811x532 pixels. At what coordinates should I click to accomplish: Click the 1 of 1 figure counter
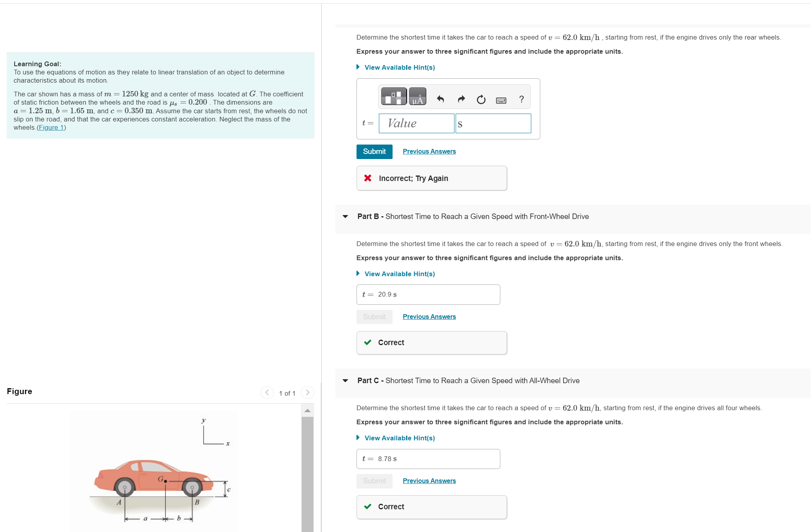pos(287,393)
